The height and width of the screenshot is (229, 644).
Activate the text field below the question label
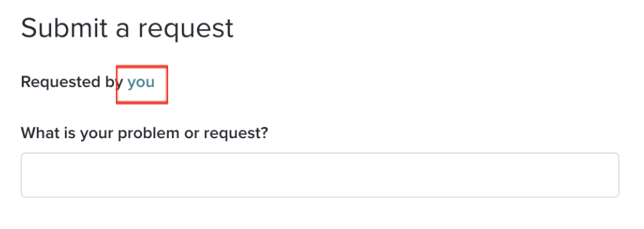pyautogui.click(x=320, y=175)
